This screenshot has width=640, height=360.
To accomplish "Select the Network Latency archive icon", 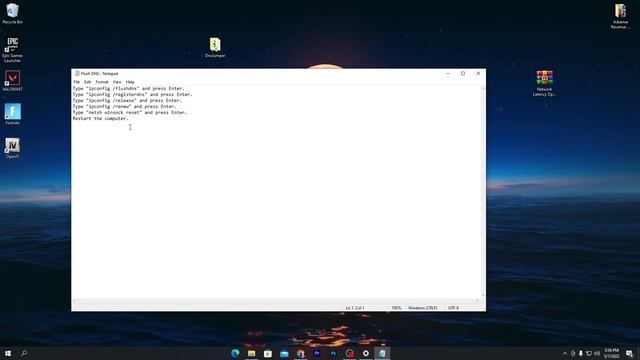I will click(x=544, y=83).
